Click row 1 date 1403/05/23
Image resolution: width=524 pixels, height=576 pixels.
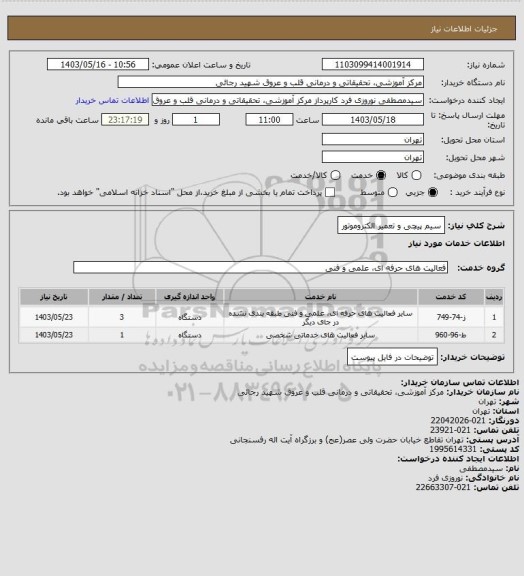(54, 317)
